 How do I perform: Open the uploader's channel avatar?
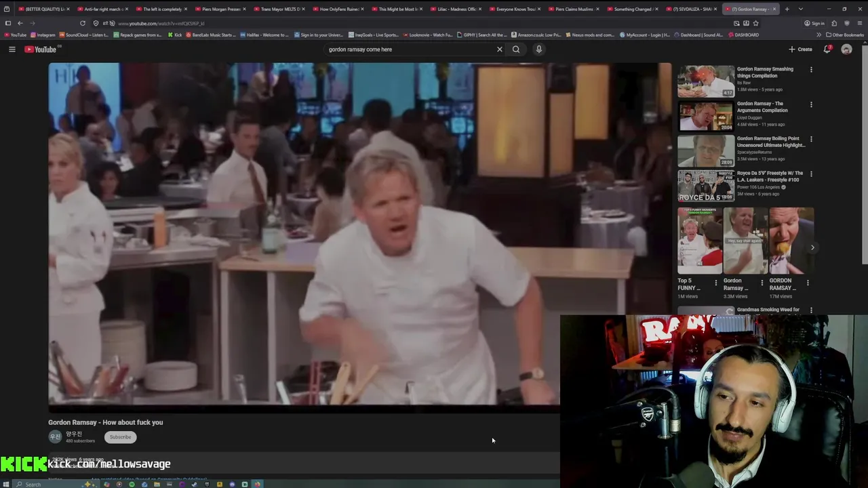coord(55,437)
